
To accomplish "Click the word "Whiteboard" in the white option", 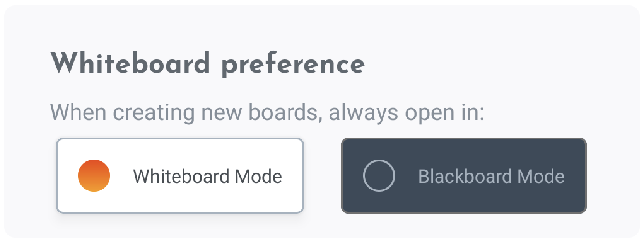I will [181, 176].
